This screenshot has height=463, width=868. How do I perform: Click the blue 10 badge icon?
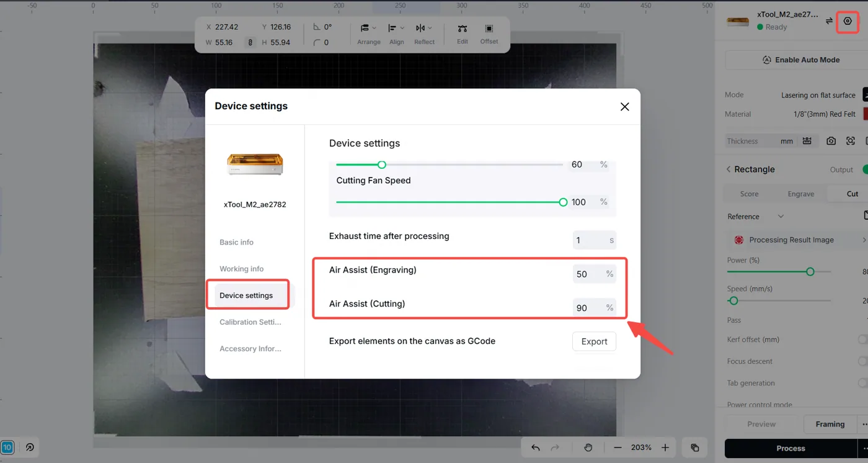tap(7, 447)
